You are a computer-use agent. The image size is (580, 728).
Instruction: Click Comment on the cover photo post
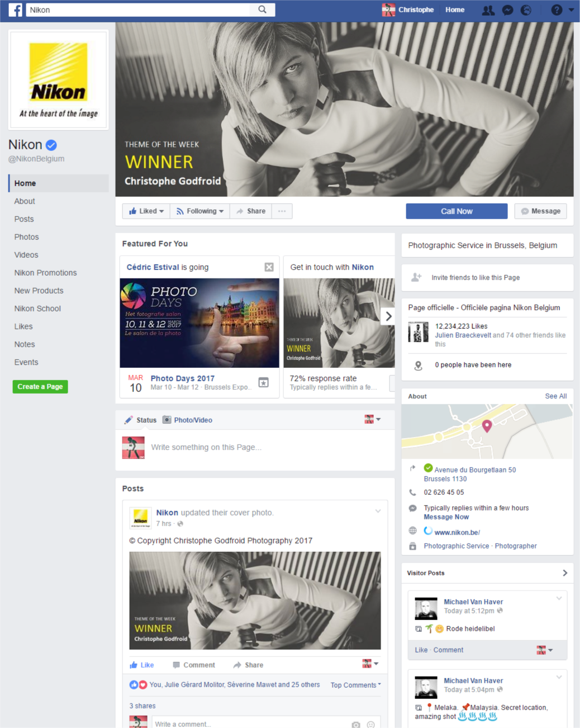click(193, 665)
